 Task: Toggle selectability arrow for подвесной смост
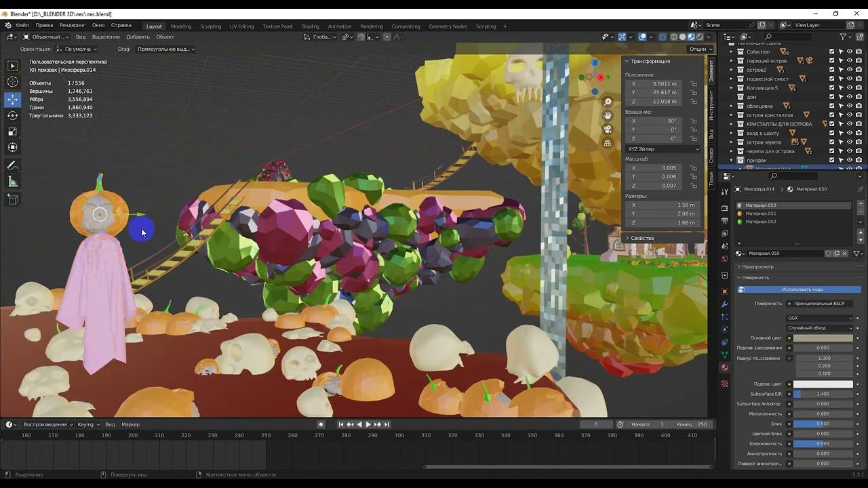(x=841, y=79)
